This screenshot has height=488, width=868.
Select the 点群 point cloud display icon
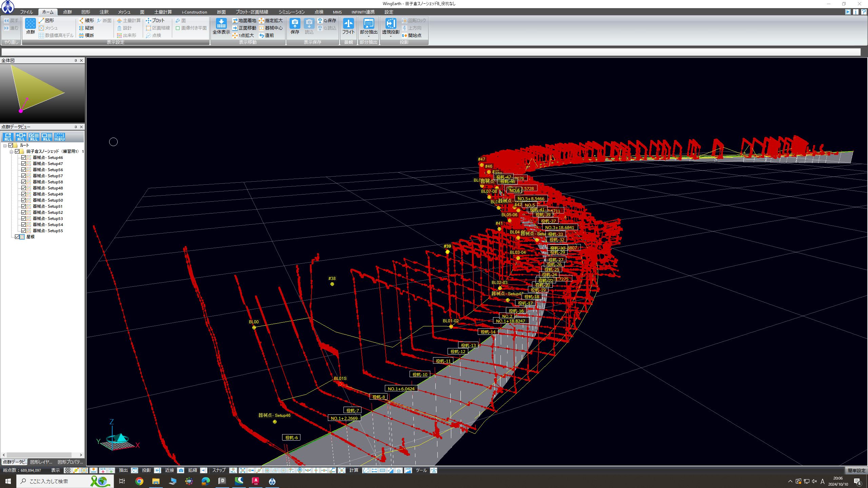point(30,24)
